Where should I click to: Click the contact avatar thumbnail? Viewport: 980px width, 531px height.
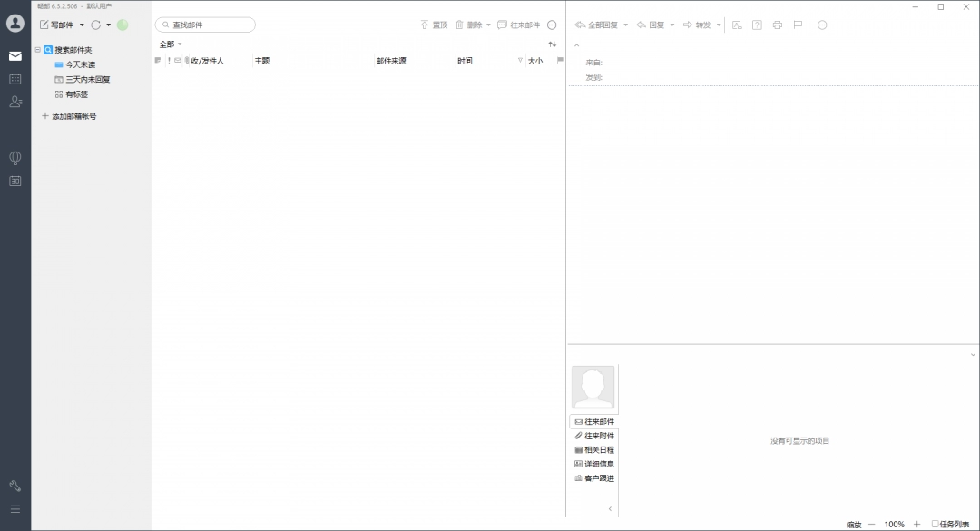593,388
